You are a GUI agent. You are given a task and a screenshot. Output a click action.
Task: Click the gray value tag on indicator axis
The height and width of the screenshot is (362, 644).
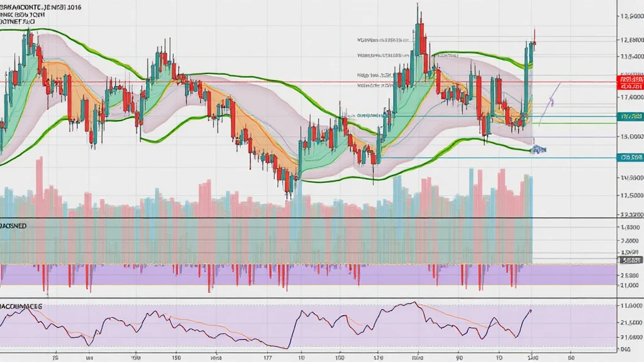tap(630, 260)
